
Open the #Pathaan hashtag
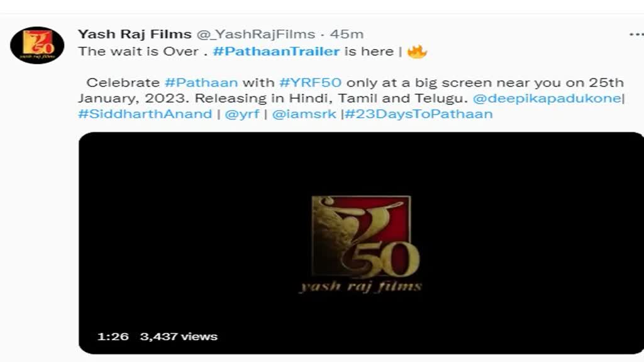(x=201, y=82)
